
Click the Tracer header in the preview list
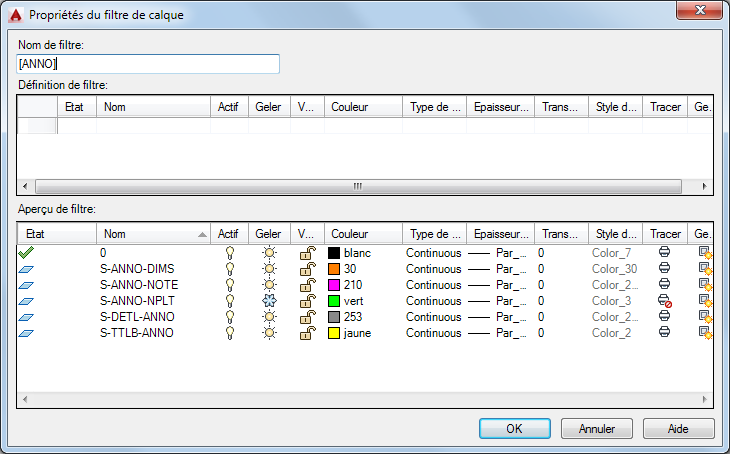pyautogui.click(x=665, y=234)
